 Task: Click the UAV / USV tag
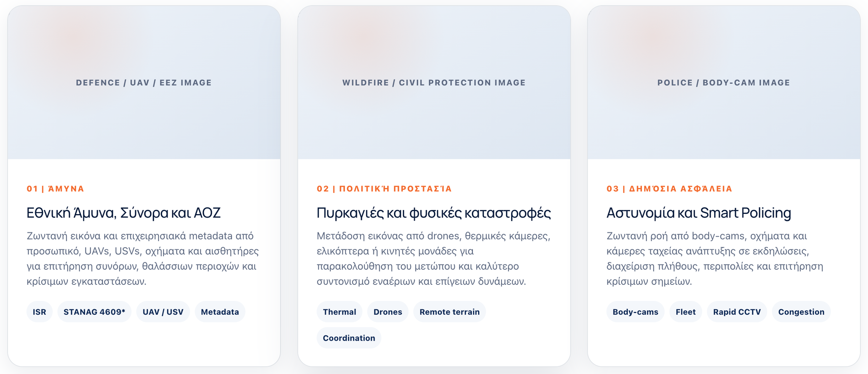163,312
